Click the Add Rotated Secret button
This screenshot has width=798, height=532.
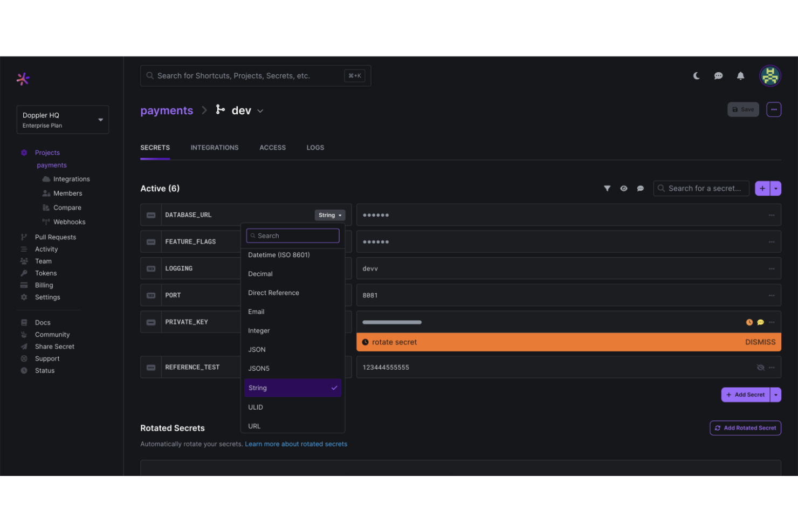(745, 427)
